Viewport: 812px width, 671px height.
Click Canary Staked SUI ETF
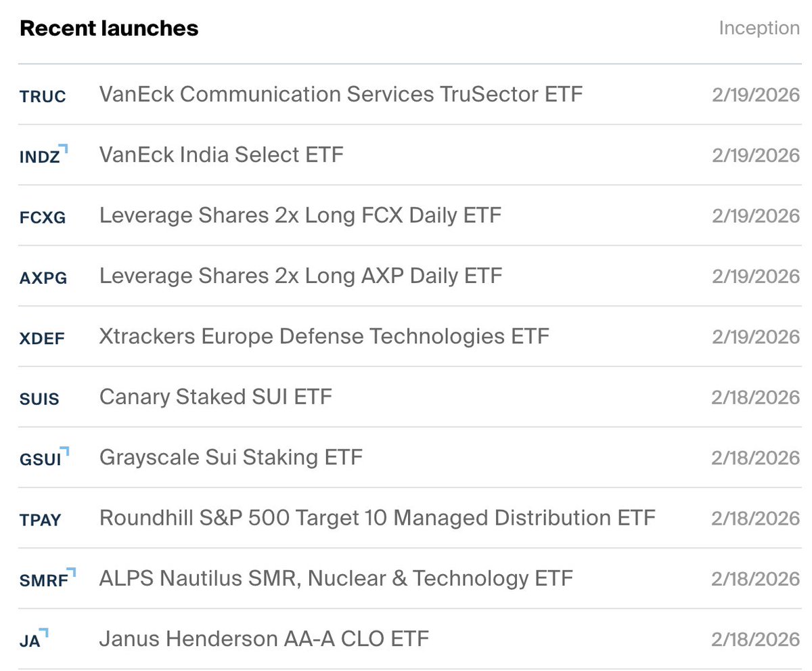pyautogui.click(x=215, y=397)
